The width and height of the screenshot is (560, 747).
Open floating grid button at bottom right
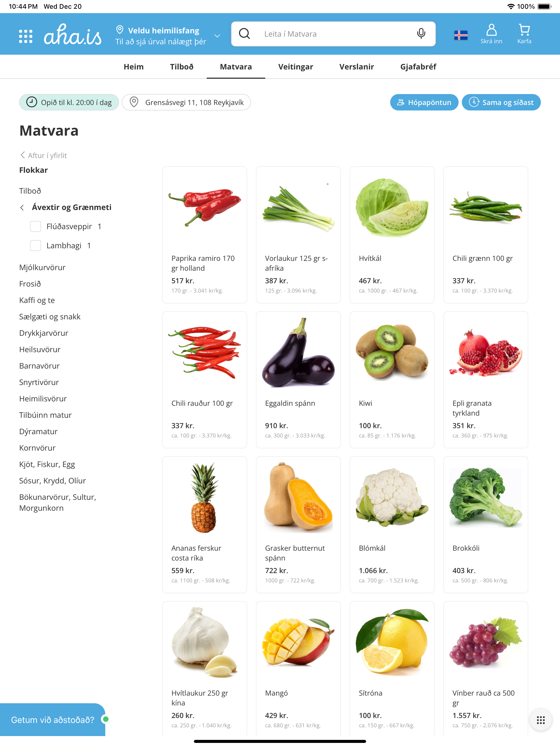pyautogui.click(x=540, y=720)
